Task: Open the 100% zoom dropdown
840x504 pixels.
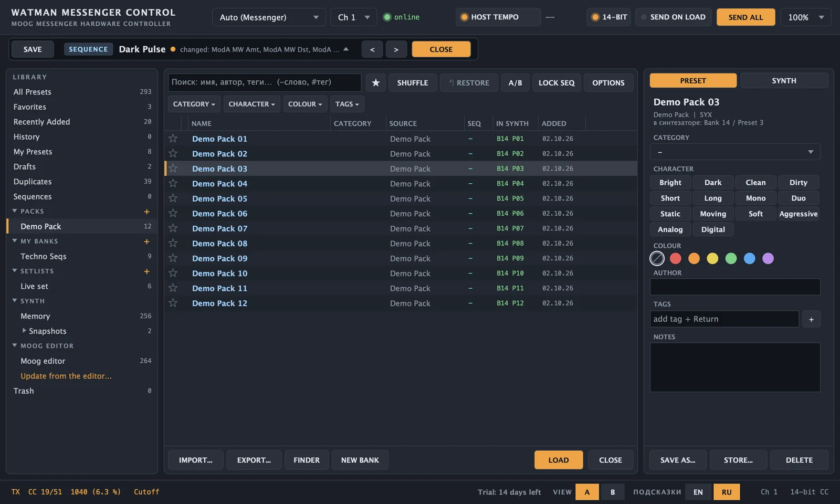Action: point(805,17)
